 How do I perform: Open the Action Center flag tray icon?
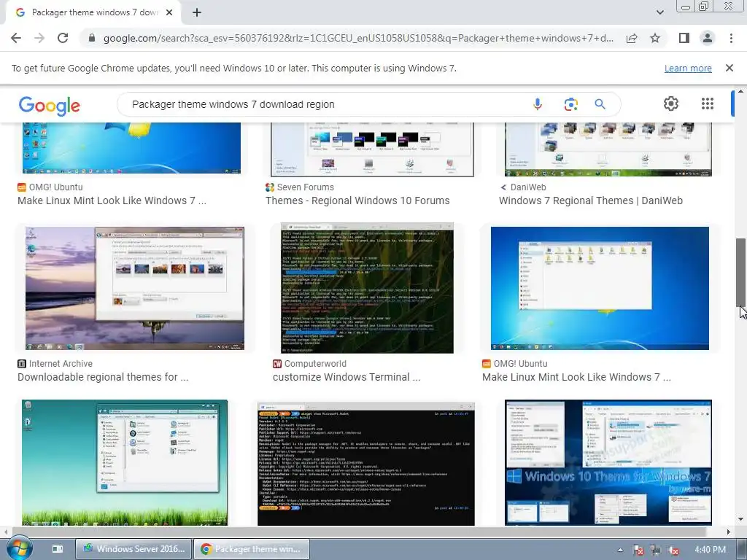[x=638, y=550]
